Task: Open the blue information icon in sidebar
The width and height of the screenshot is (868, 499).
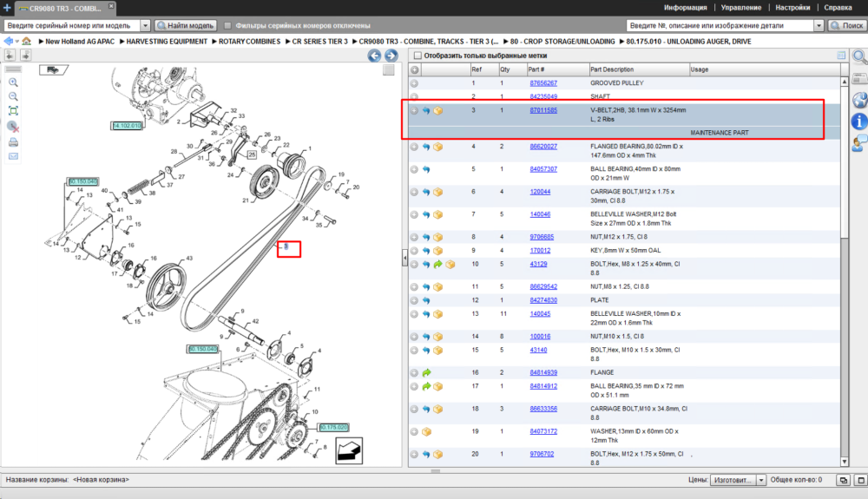Action: (859, 121)
